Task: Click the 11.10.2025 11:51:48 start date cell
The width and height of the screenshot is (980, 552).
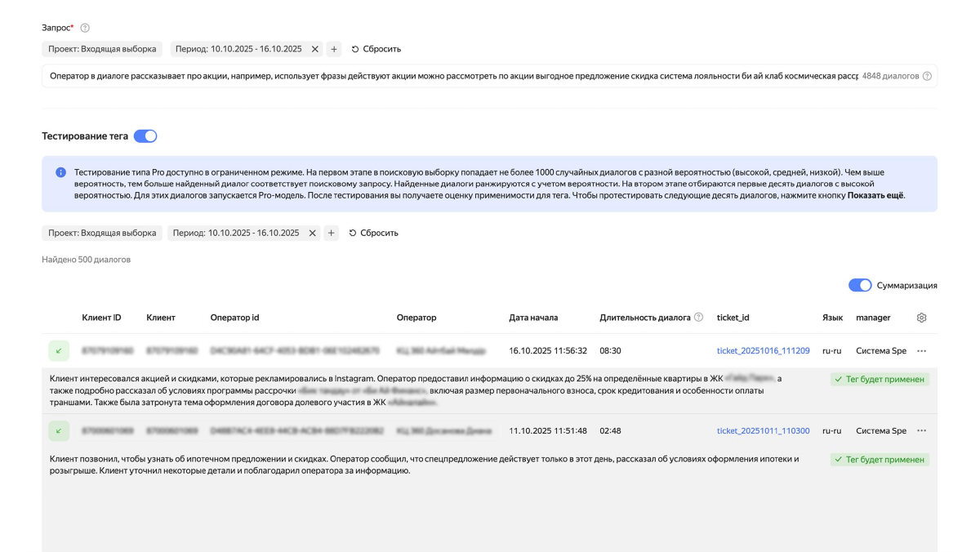Action: [548, 431]
